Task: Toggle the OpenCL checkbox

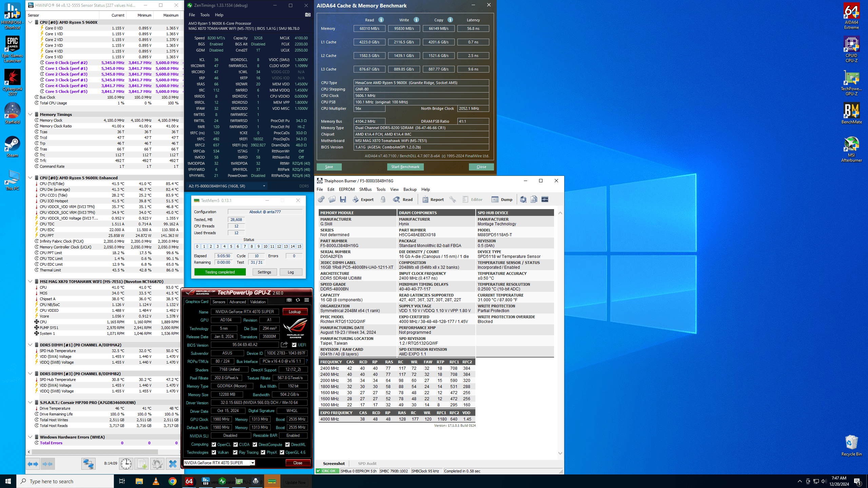Action: [214, 445]
